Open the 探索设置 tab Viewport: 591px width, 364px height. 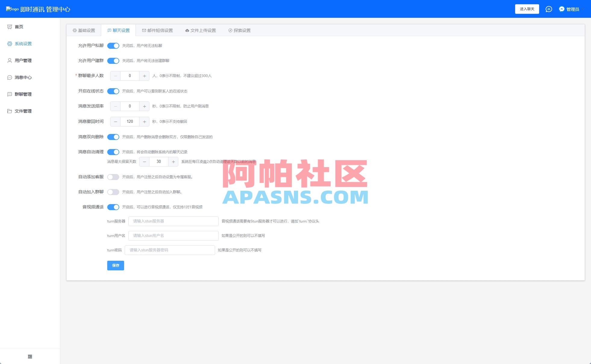[240, 30]
